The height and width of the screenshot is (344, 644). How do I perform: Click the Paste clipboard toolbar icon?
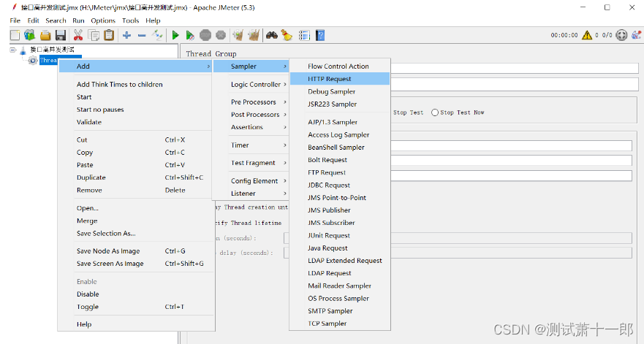[109, 35]
